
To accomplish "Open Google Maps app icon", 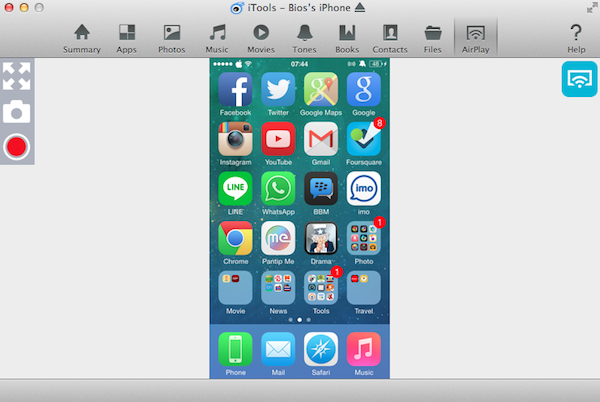I will coord(321,90).
